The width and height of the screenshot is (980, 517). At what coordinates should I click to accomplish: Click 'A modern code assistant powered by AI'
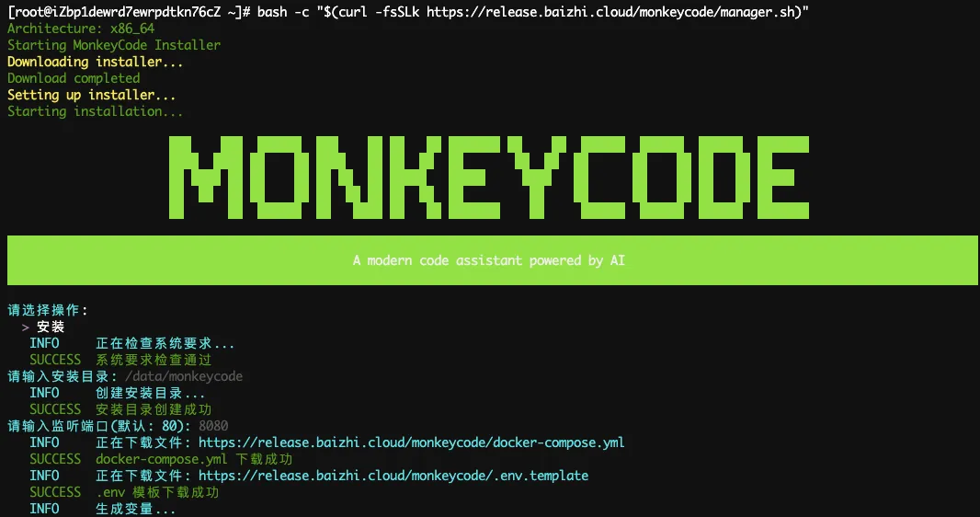point(489,260)
